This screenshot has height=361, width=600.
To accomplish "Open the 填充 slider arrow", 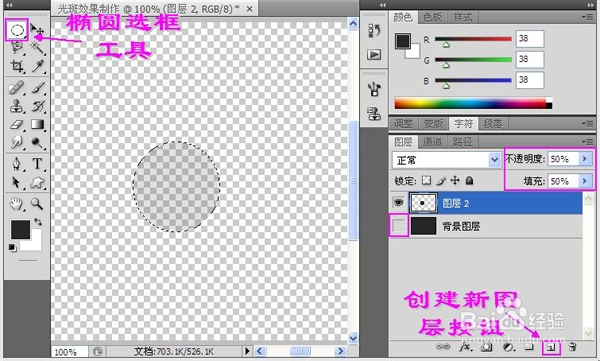I will (585, 181).
